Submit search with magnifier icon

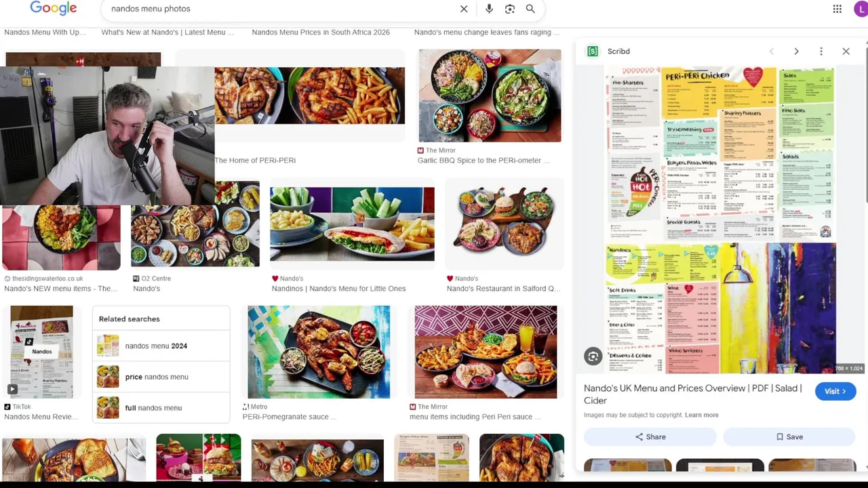coord(530,9)
